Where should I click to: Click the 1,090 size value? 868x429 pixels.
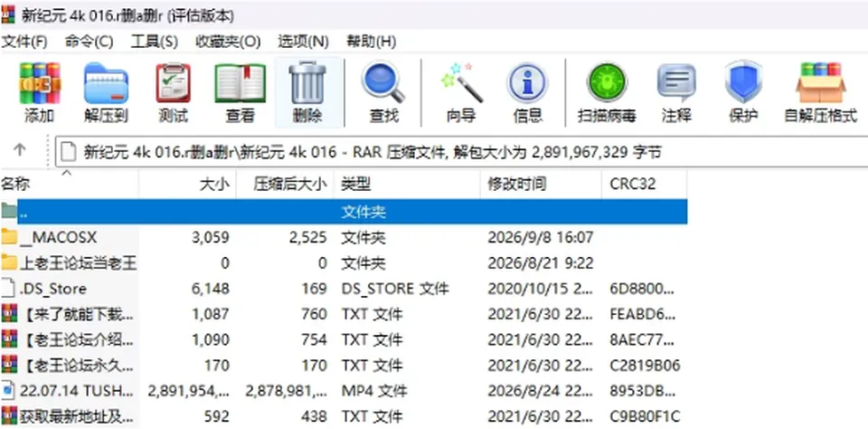(x=211, y=339)
